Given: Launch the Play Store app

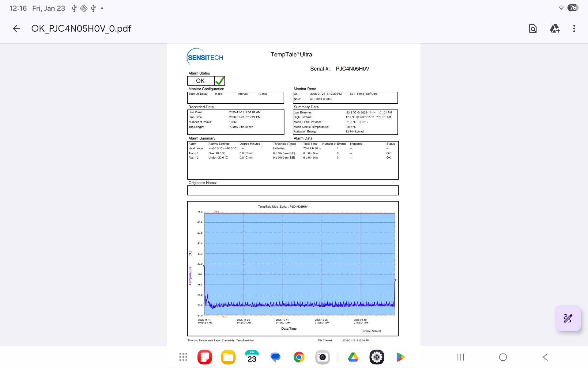Looking at the screenshot, I should (x=400, y=357).
